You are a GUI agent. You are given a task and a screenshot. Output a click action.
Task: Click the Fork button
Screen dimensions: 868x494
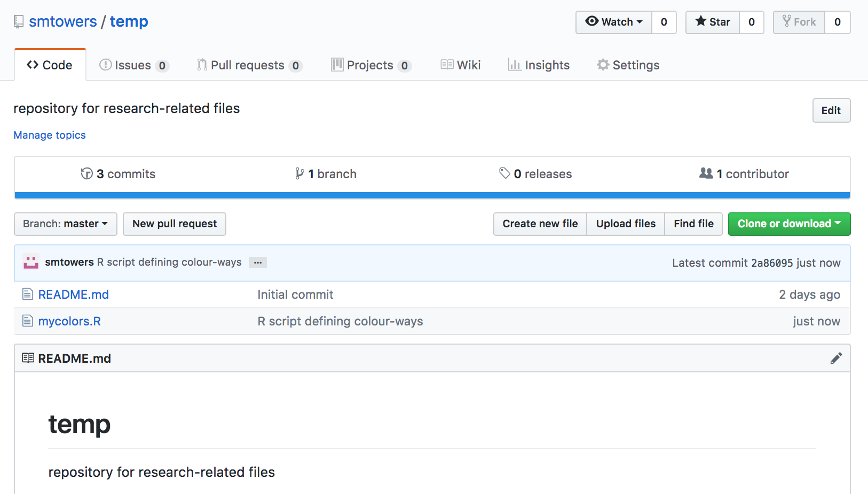[799, 22]
